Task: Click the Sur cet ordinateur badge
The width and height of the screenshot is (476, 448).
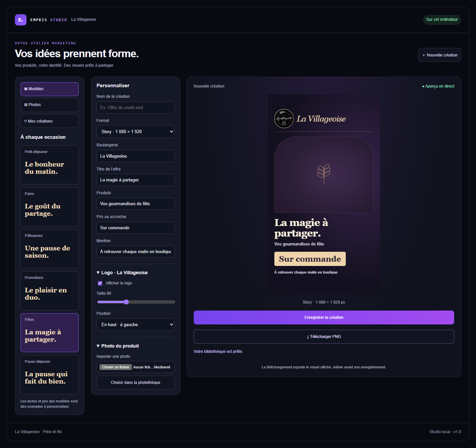Action: (442, 20)
